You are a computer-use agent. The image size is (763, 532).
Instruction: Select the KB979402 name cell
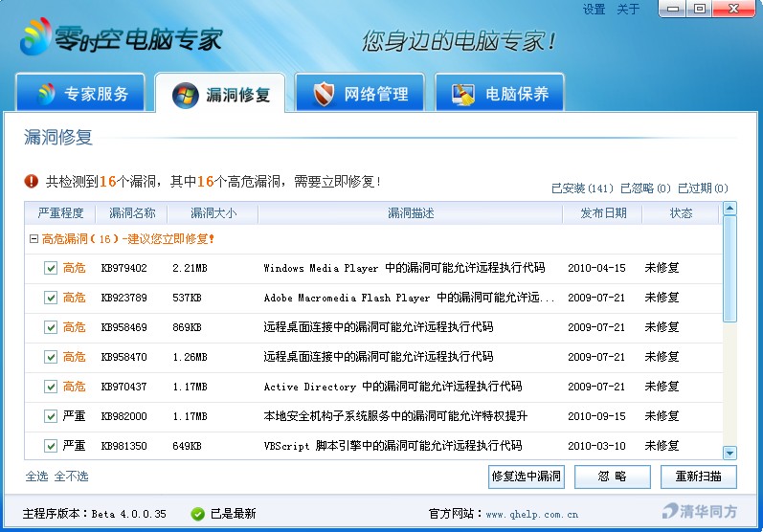coord(124,269)
